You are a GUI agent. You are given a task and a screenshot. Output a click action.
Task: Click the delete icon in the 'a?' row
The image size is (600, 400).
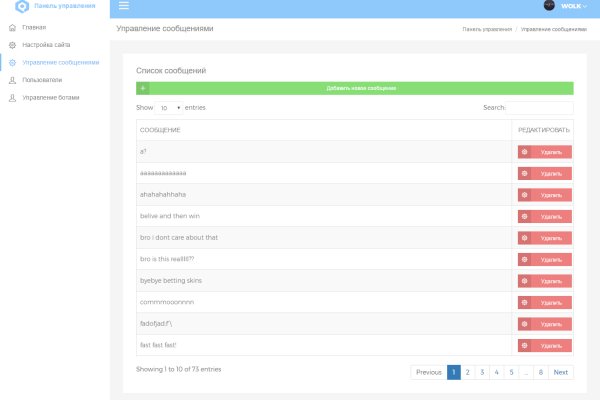525,152
